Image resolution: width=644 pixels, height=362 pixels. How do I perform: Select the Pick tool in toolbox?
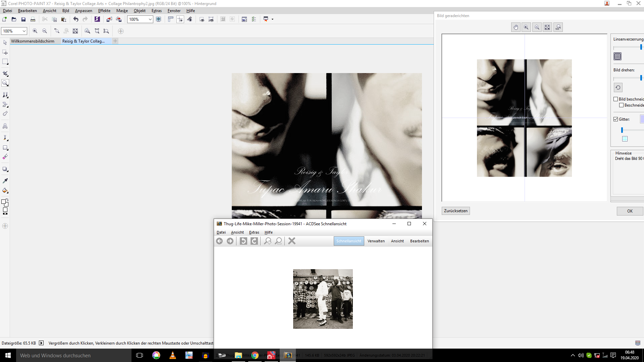[5, 43]
